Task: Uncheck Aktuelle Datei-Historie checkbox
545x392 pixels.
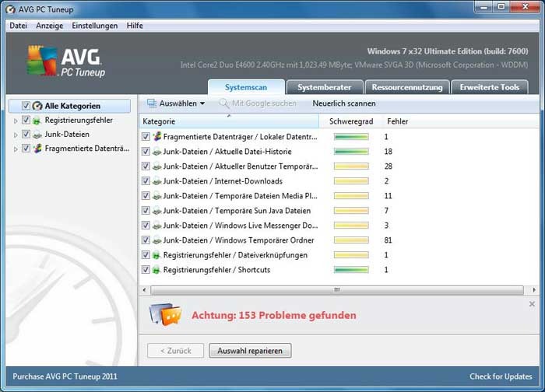Action: tap(146, 152)
